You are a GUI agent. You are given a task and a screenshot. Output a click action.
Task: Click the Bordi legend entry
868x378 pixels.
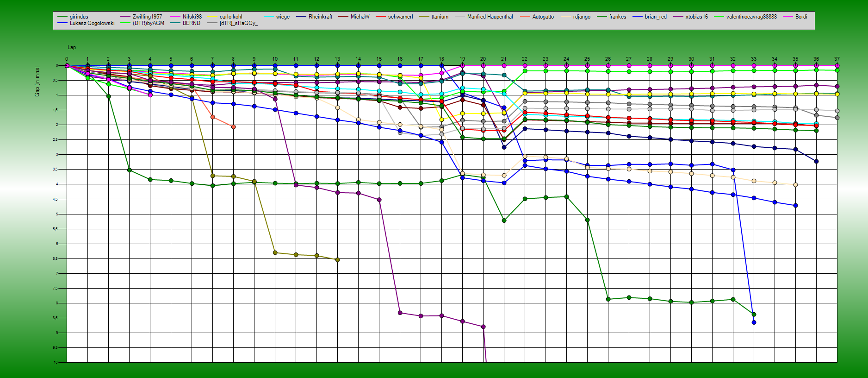[801, 17]
